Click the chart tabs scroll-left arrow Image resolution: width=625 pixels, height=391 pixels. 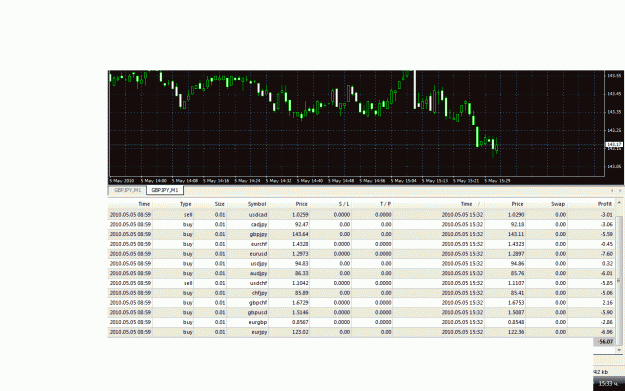pos(612,191)
